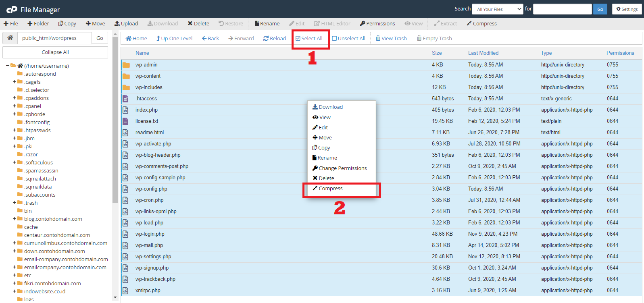Check the Select All checkbox
644x303 pixels.
tap(298, 39)
